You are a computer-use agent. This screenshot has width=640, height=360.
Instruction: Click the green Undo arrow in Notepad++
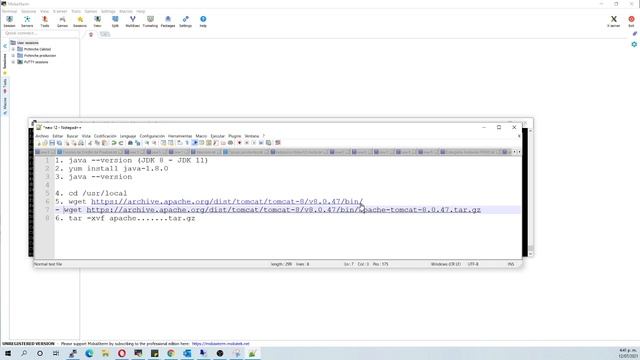point(113,143)
